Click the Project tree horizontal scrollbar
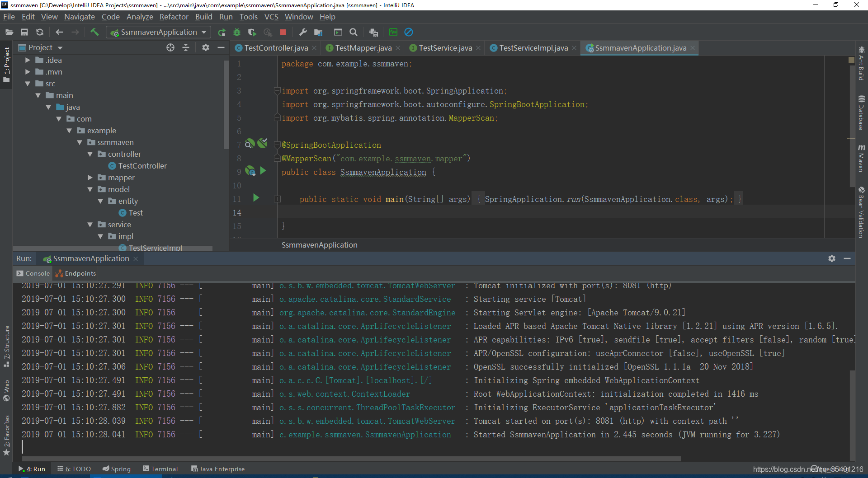868x478 pixels. click(x=113, y=248)
